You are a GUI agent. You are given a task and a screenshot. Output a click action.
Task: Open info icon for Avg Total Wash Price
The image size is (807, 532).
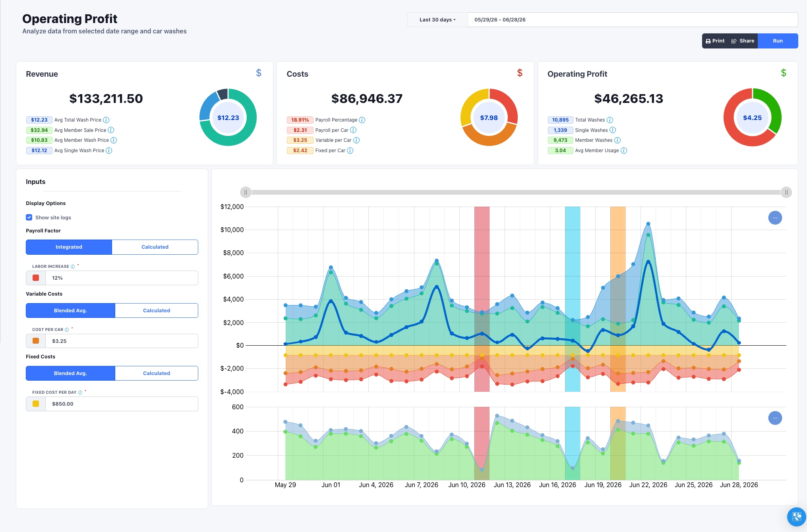106,120
